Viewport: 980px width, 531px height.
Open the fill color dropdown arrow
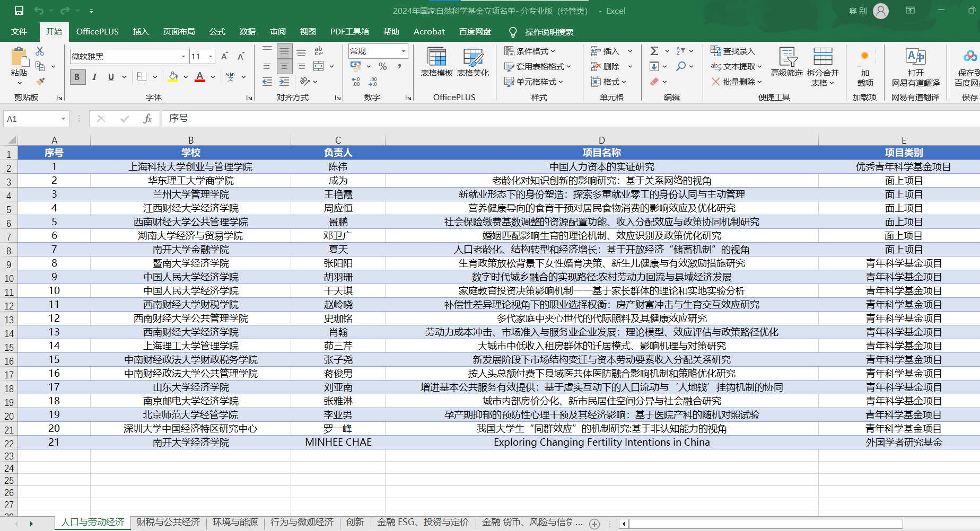click(186, 77)
